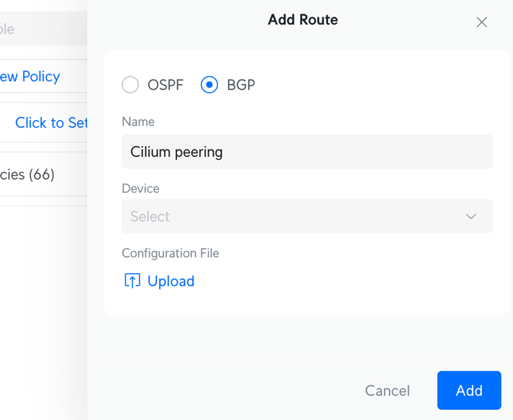Click the Add Route dialog title
Image resolution: width=513 pixels, height=420 pixels.
303,20
